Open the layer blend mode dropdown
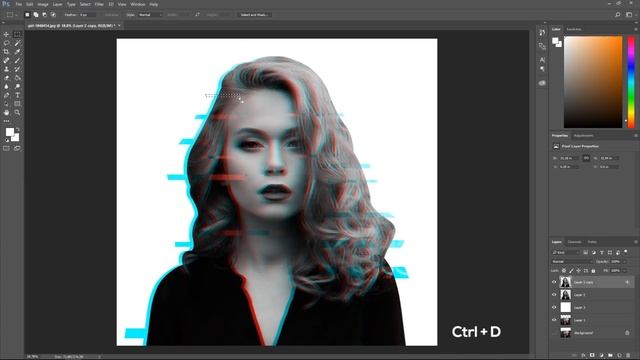The image size is (640, 360). (572, 262)
